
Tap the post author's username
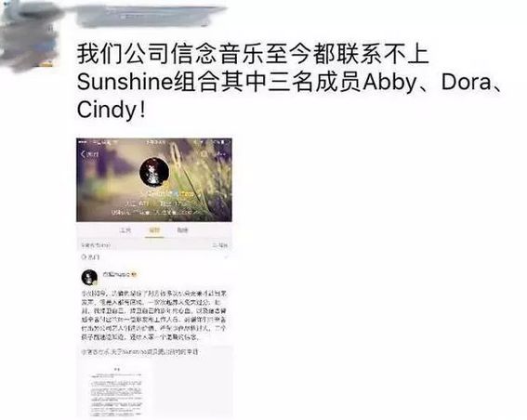[116, 274]
